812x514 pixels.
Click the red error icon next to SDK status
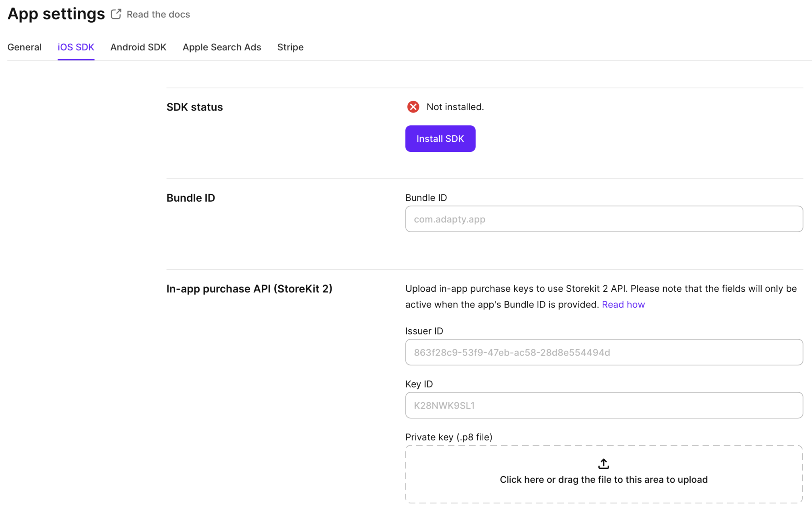tap(413, 107)
